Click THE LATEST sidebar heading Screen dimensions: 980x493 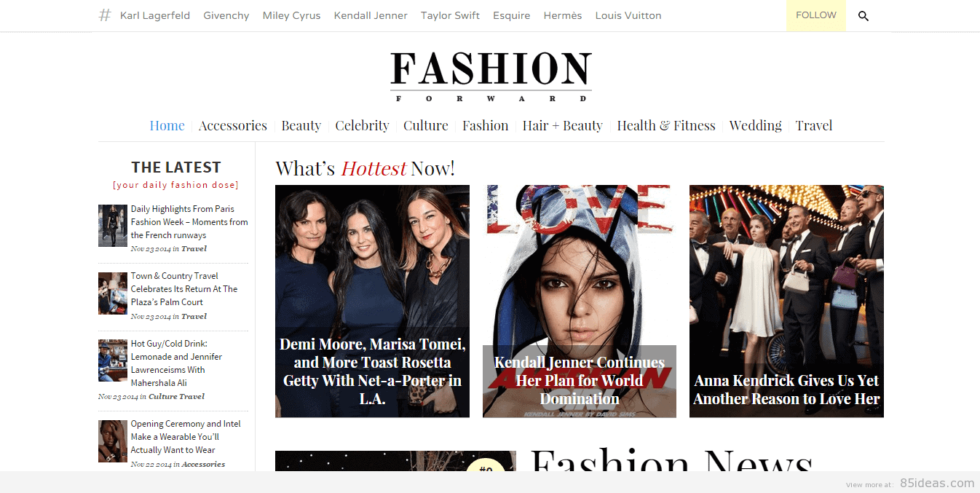coord(176,167)
